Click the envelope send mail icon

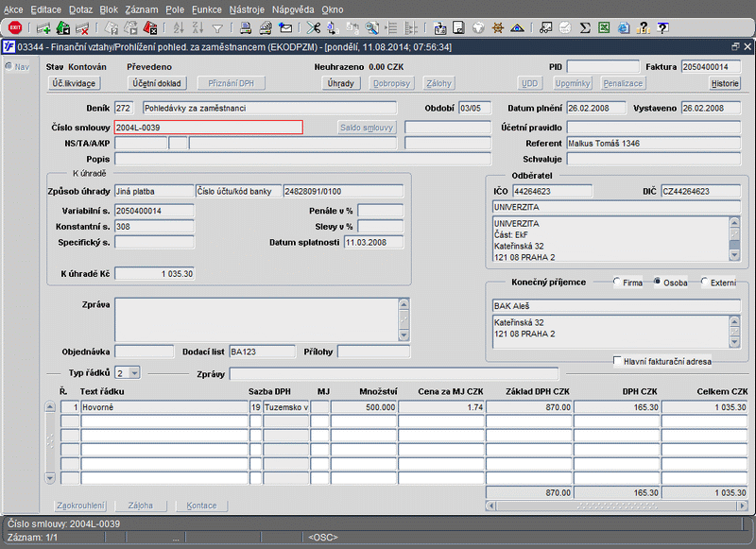(x=286, y=28)
